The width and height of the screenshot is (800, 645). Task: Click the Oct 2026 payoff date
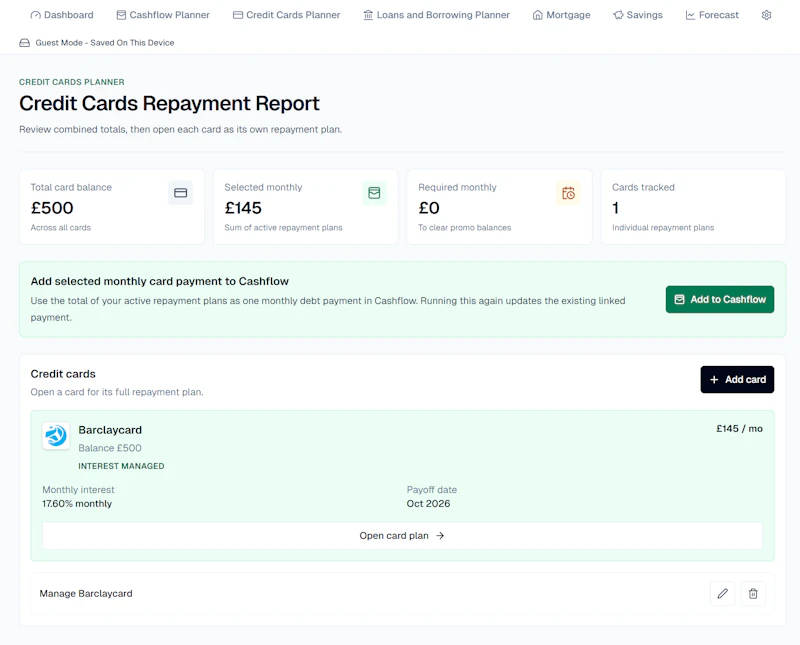(428, 504)
